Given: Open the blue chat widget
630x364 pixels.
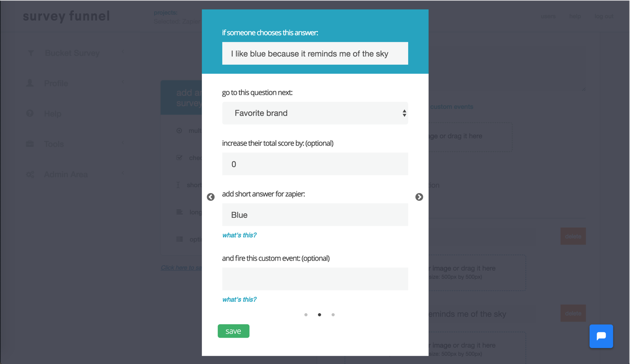Looking at the screenshot, I should (x=601, y=336).
